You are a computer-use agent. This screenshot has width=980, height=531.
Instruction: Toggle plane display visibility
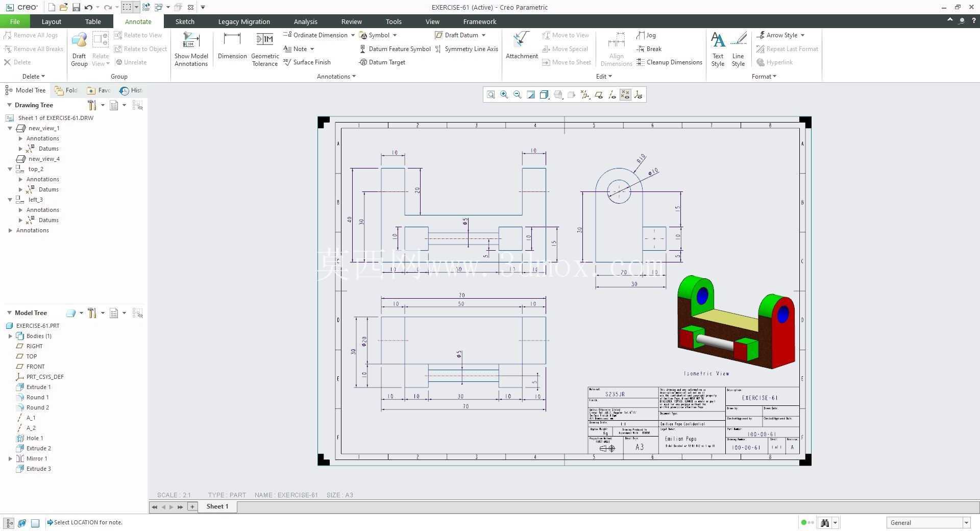[599, 94]
